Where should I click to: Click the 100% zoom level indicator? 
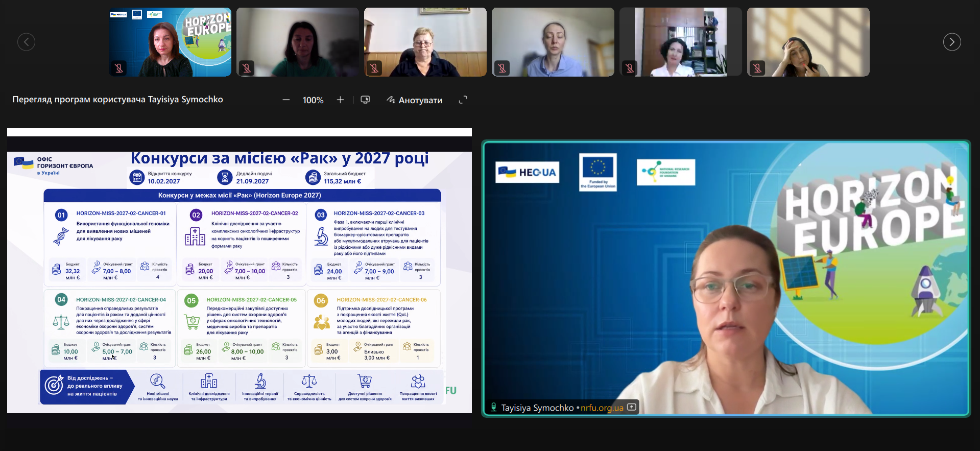point(313,100)
